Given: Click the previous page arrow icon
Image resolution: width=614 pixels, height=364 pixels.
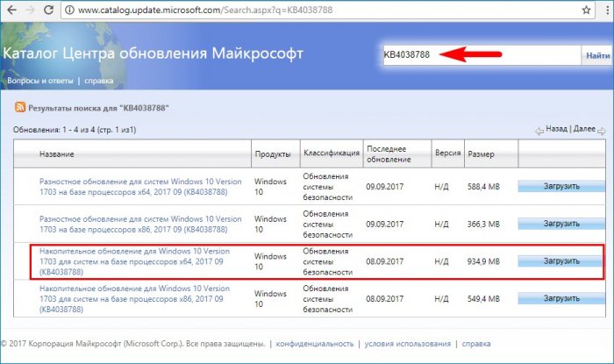Looking at the screenshot, I should pos(539,132).
